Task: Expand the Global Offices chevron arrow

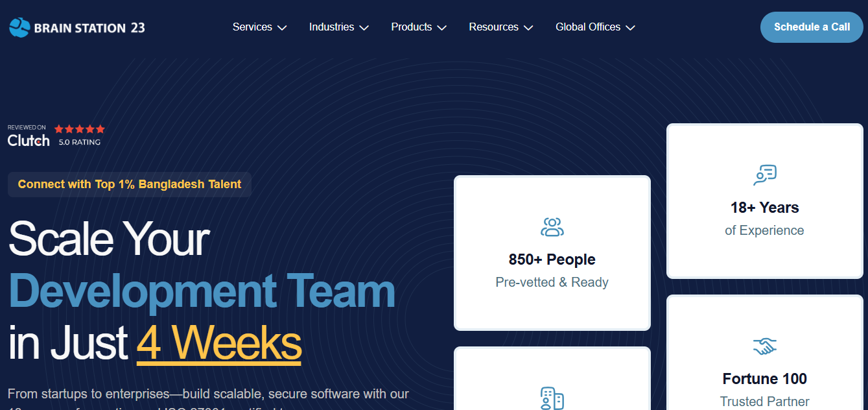Action: coord(630,28)
